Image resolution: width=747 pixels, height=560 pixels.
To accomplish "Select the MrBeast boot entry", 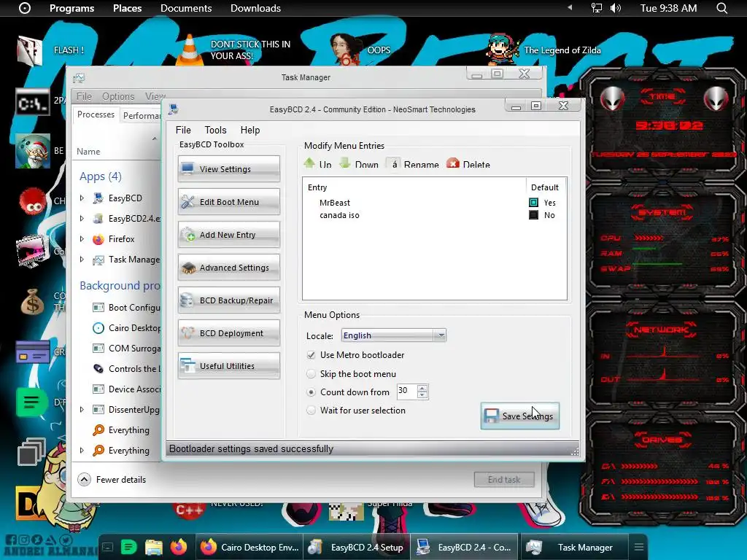I will coord(334,203).
